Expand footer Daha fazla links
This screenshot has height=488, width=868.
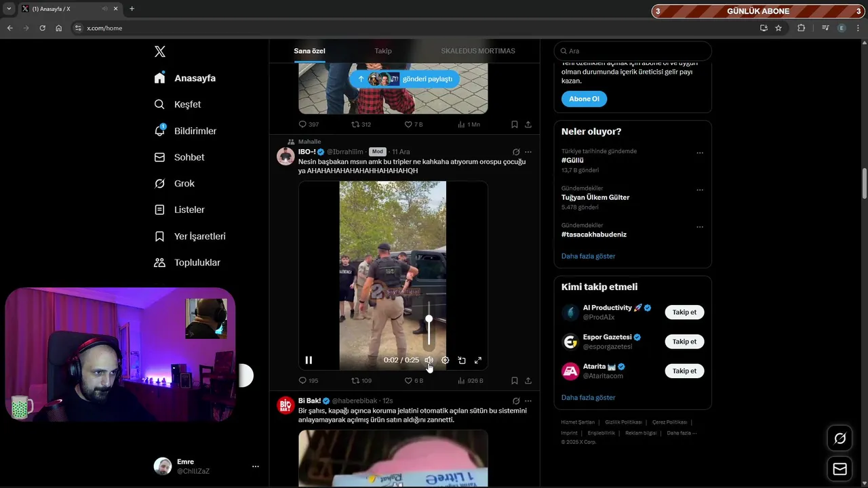pos(682,433)
